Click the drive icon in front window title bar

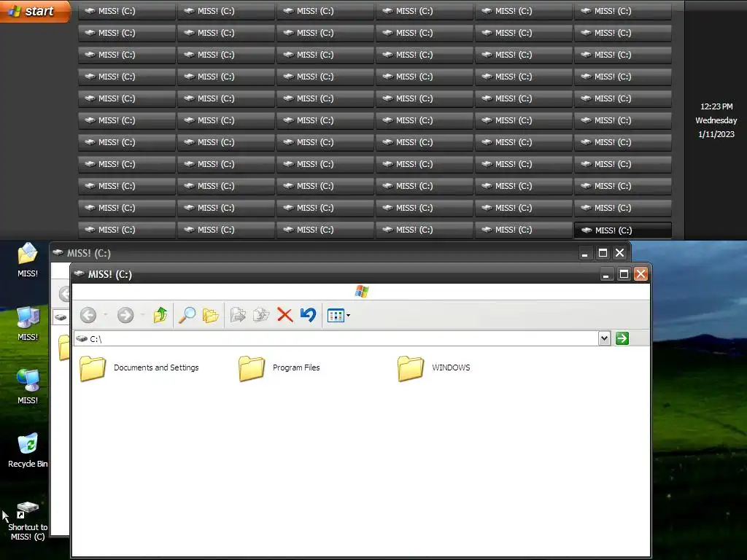point(79,274)
